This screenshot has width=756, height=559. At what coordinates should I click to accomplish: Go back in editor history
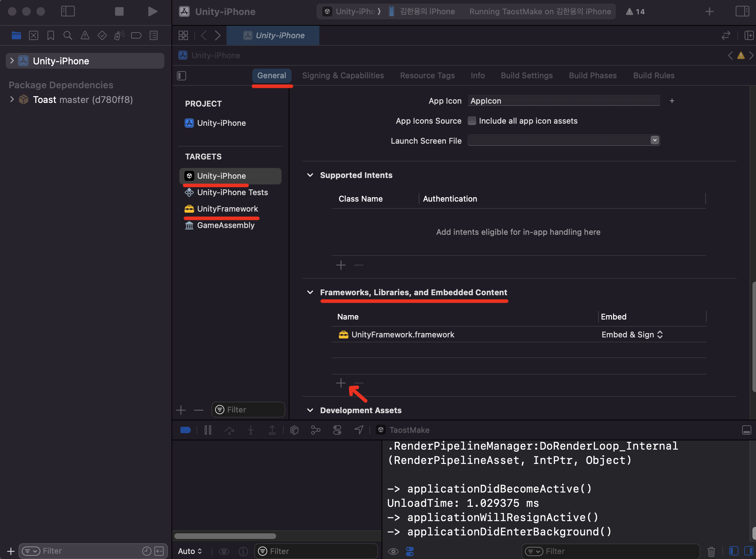tap(204, 35)
